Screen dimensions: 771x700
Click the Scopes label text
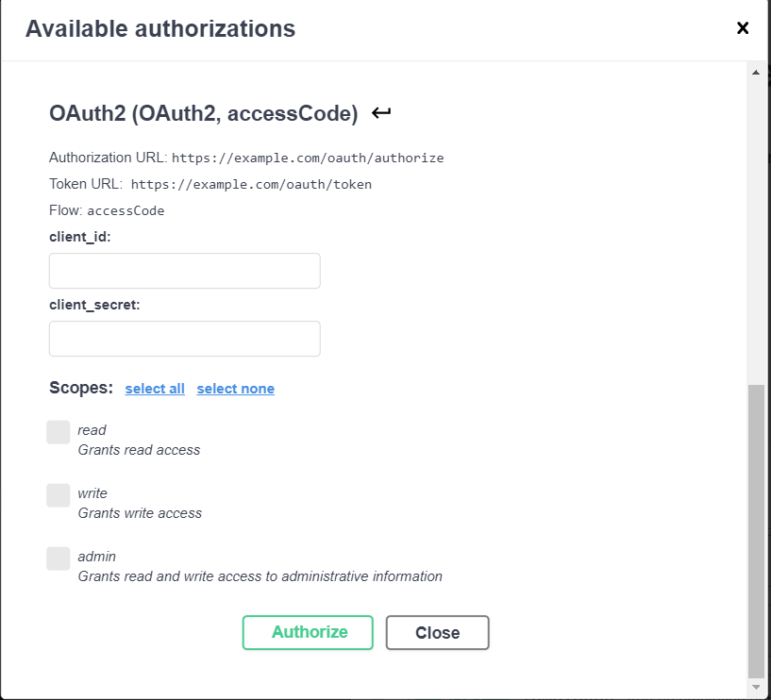pos(80,388)
